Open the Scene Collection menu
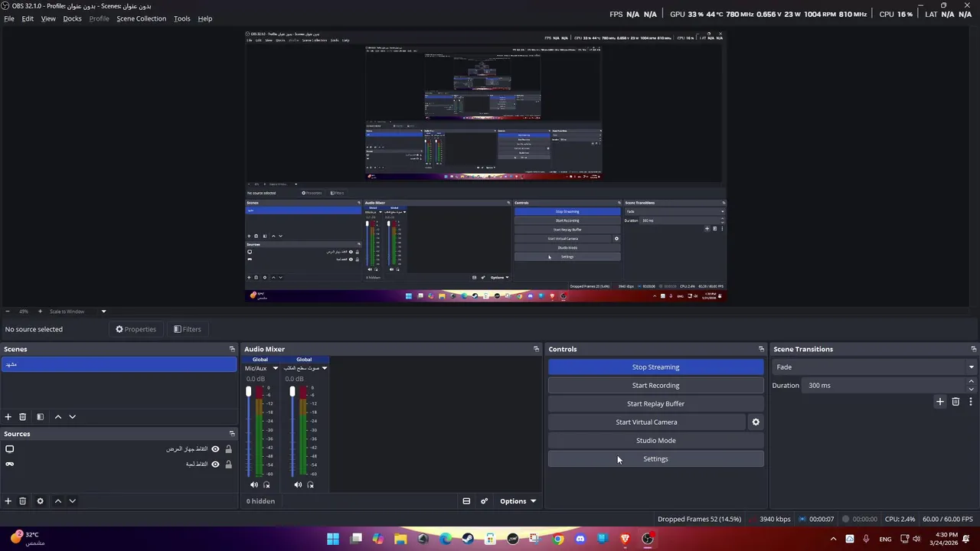 coord(141,18)
